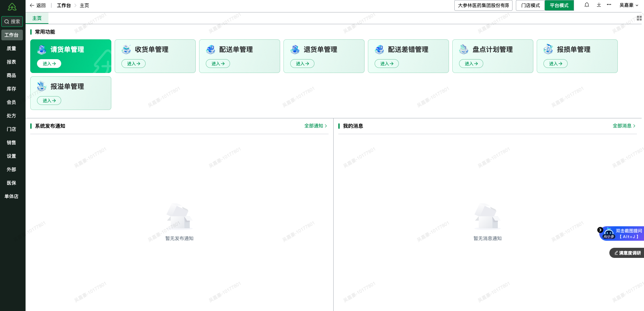Click the download icon in the top bar
The height and width of the screenshot is (311, 644).
click(599, 5)
